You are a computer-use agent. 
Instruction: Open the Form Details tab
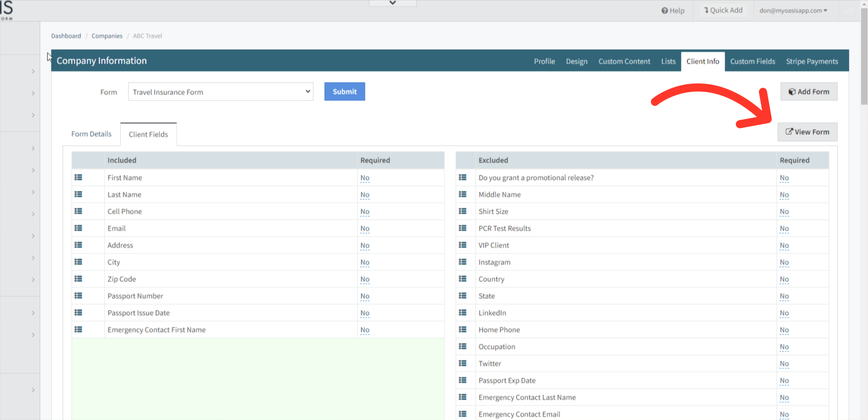(91, 134)
